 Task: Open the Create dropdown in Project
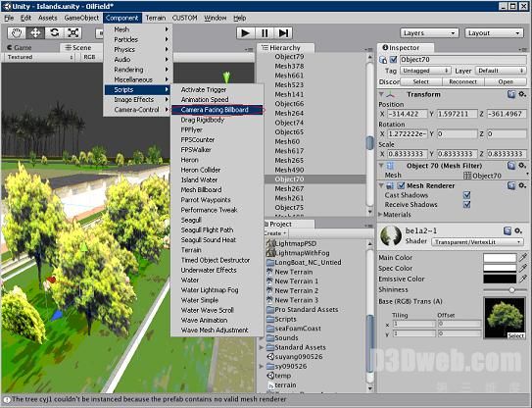pyautogui.click(x=275, y=233)
